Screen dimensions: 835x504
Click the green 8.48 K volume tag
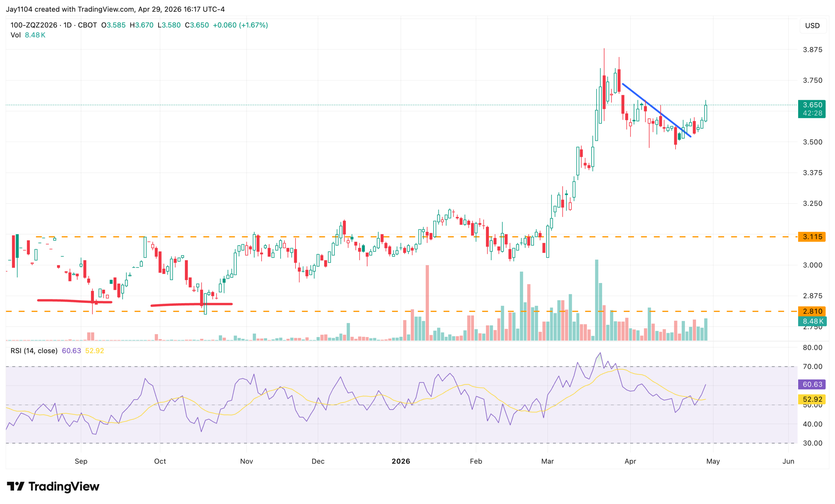pos(812,321)
